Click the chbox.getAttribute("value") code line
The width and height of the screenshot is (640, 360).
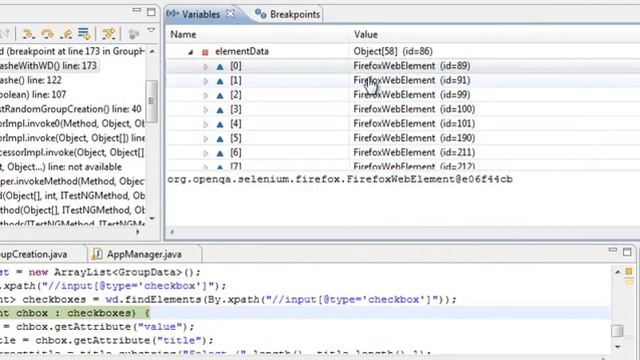pos(97,327)
